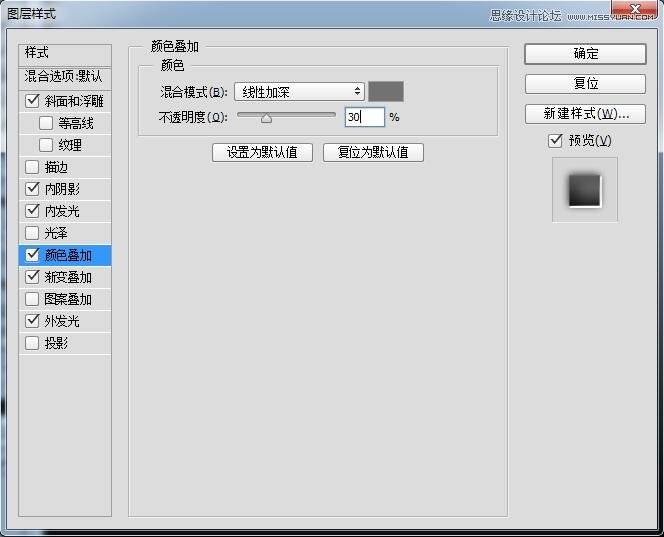Open the 渐变叠加 settings row
The height and width of the screenshot is (537, 664).
pyautogui.click(x=65, y=277)
